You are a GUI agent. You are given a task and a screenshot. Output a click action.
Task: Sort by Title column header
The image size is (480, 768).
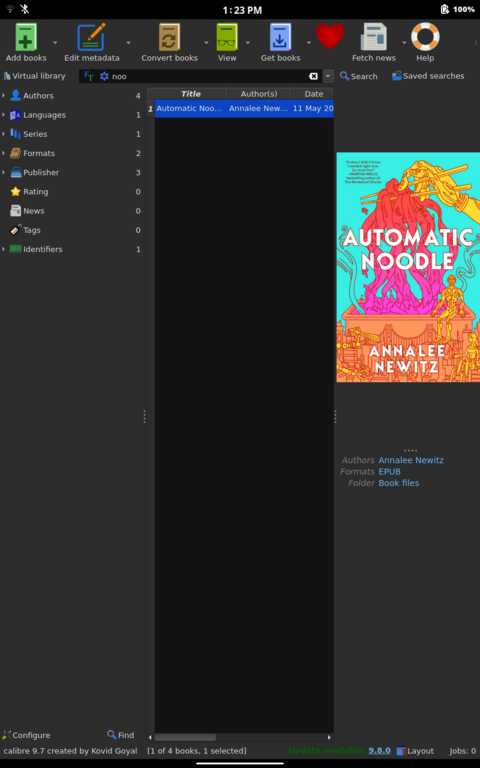[x=191, y=94]
